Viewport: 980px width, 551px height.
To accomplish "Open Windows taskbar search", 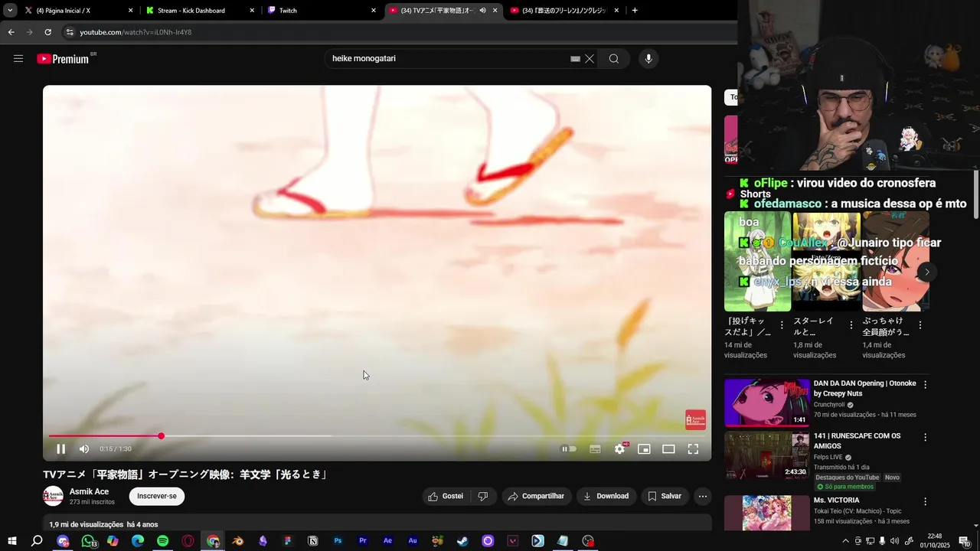I will point(37,541).
